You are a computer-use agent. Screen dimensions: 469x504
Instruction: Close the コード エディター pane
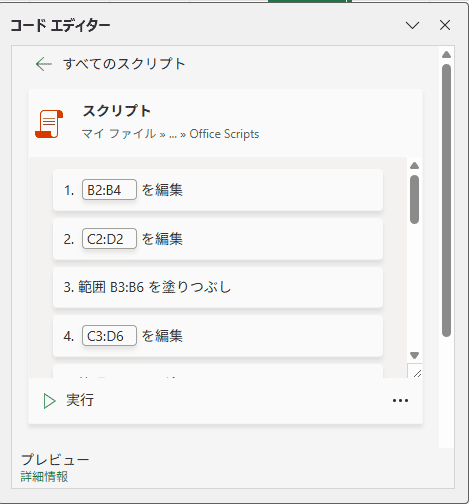tap(445, 25)
